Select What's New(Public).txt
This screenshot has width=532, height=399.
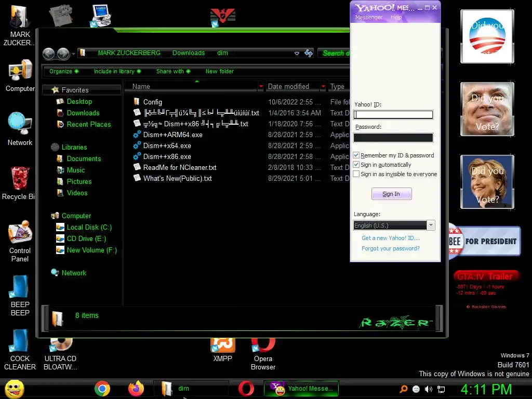coord(172,178)
